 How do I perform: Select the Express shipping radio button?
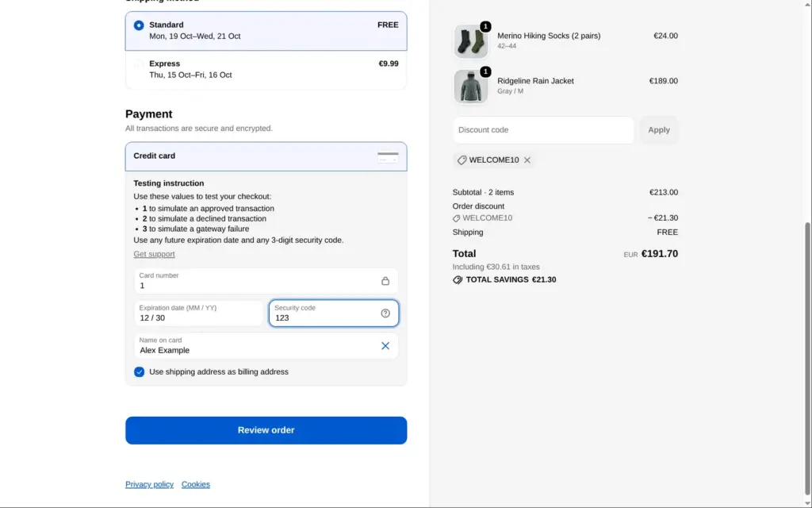[x=139, y=64]
